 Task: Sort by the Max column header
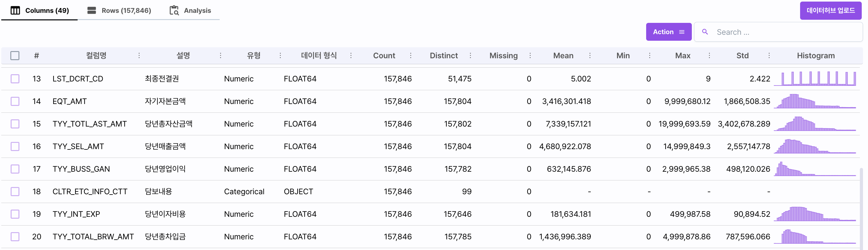(x=683, y=56)
